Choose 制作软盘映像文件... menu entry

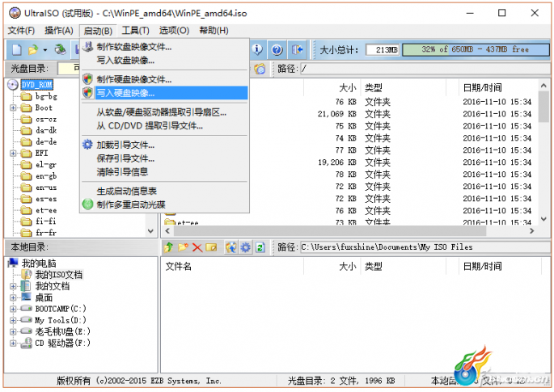(165, 47)
